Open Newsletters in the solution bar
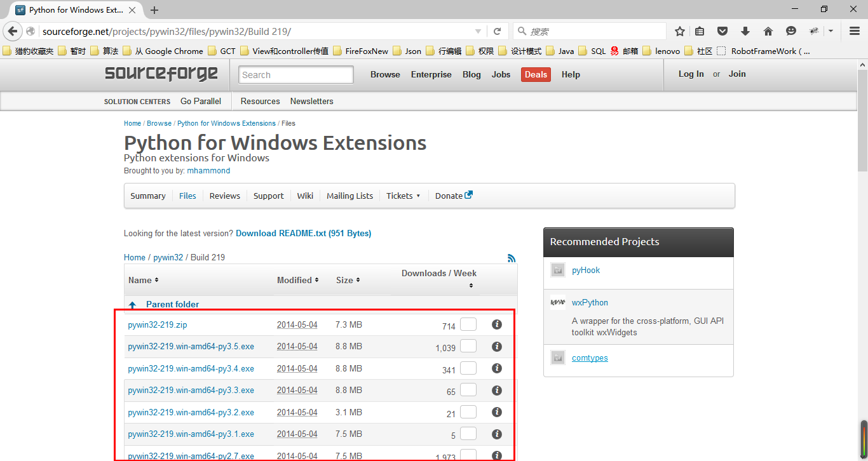868x461 pixels. tap(311, 101)
